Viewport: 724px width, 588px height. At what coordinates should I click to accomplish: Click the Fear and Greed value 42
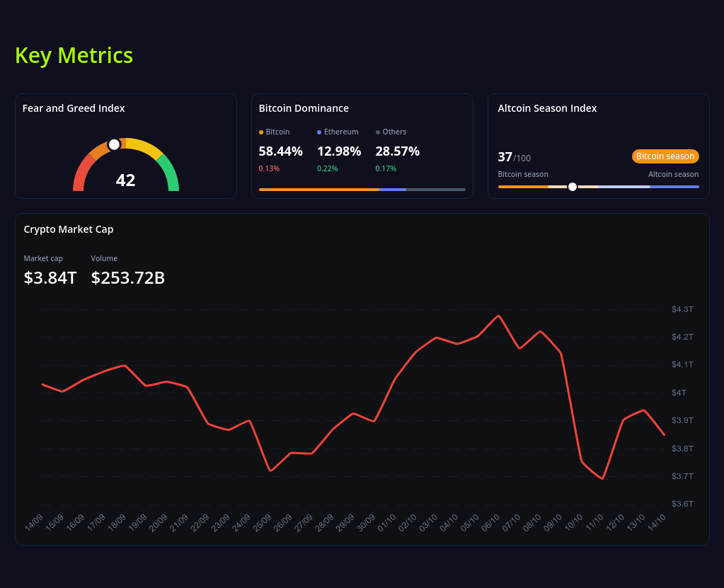point(125,180)
